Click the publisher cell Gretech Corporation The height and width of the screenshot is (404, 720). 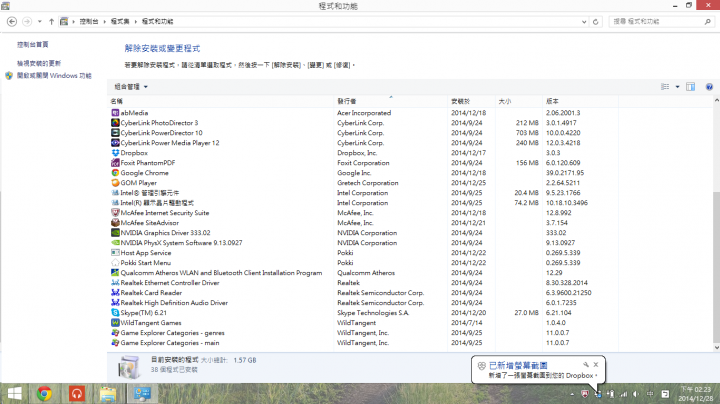(368, 183)
